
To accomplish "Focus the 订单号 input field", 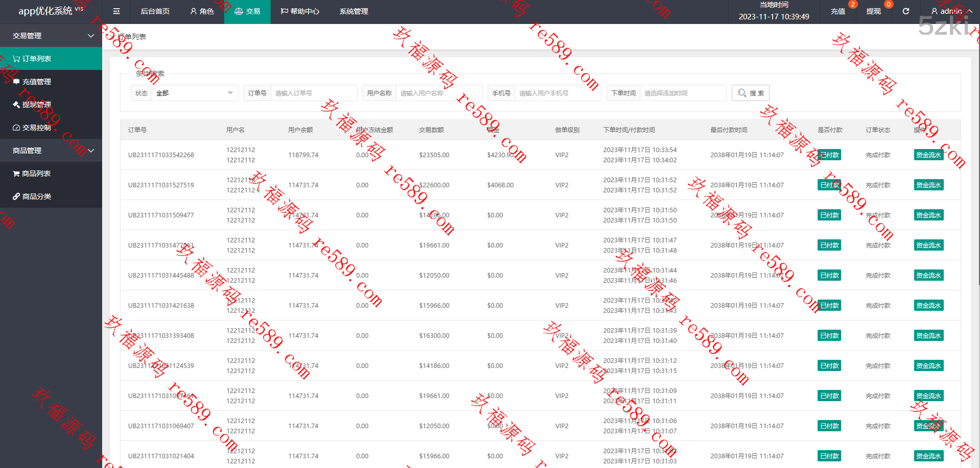I will click(313, 93).
